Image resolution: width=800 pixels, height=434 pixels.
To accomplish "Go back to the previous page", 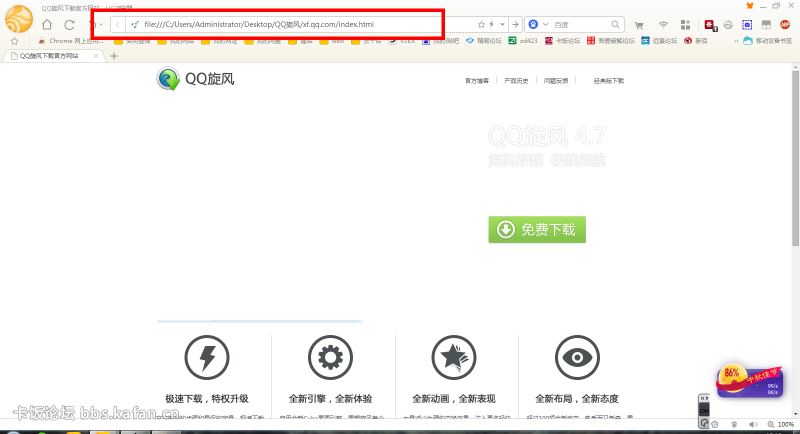I will point(118,24).
